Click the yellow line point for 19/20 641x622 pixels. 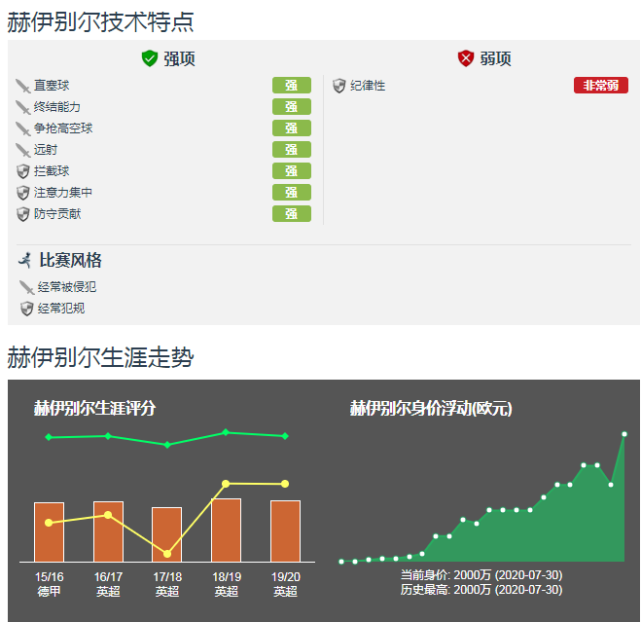point(285,484)
